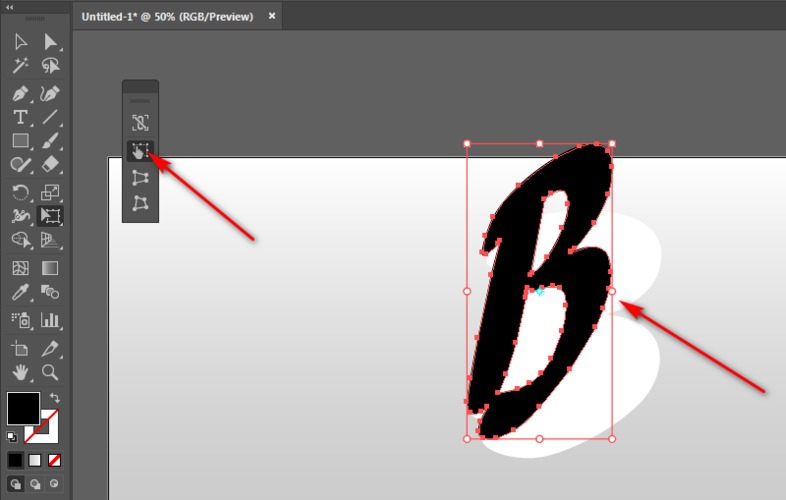Click the bottom-middle bounding box handle

tap(539, 439)
